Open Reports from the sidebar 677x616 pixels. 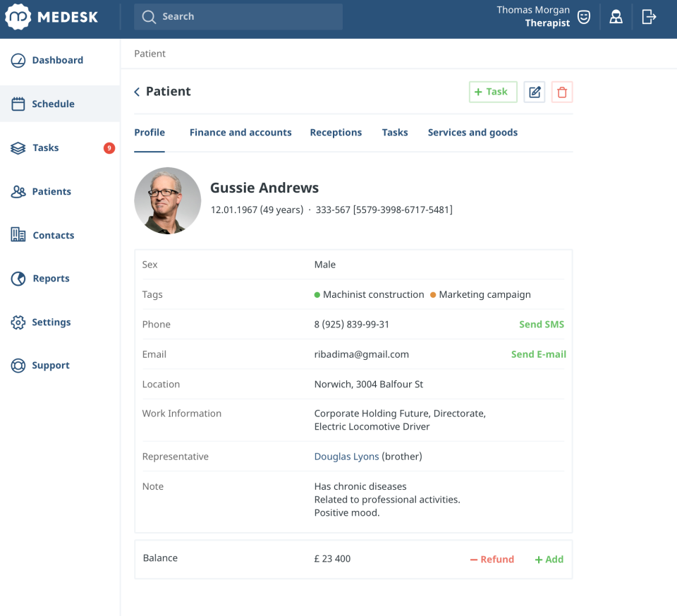pos(17,278)
